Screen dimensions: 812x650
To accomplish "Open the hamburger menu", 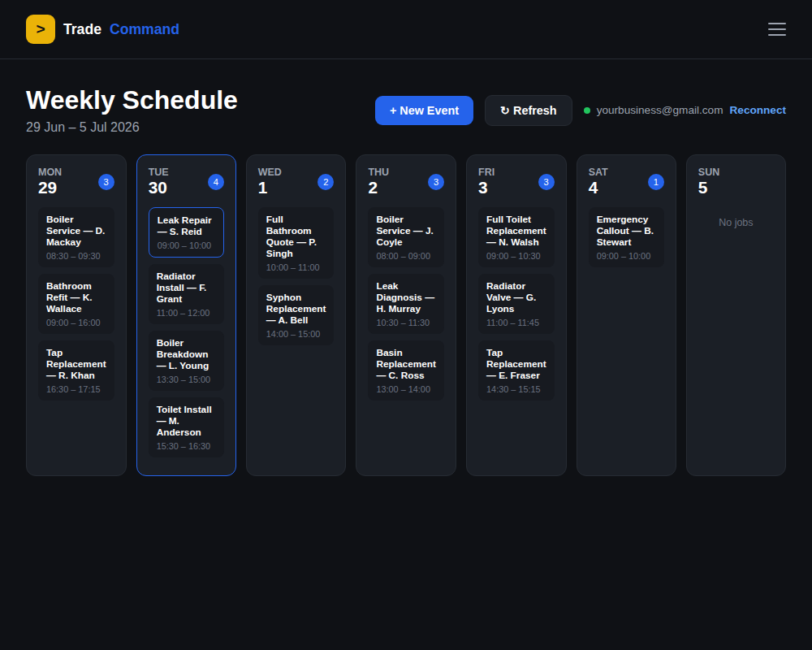I will coord(777,29).
